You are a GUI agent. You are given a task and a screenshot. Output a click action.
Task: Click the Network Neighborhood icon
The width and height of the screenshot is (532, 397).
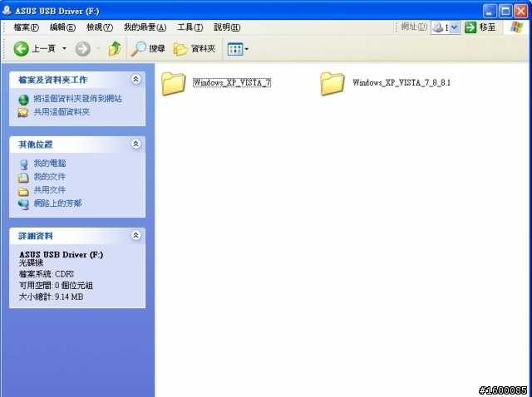23,204
